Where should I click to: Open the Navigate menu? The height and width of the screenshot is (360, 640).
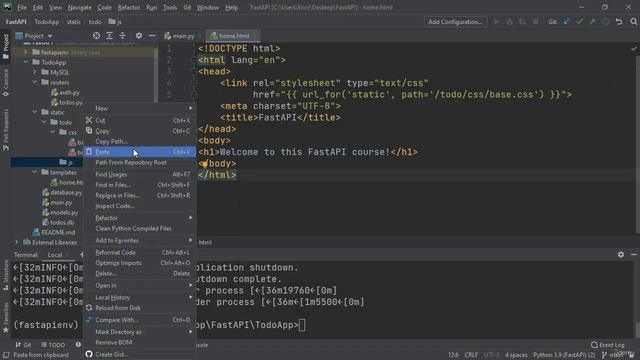(x=80, y=7)
